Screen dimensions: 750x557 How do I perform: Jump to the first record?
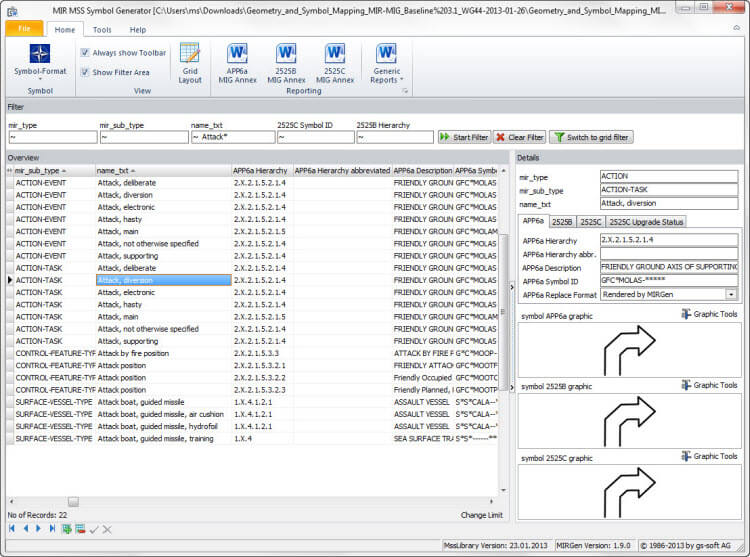coord(12,529)
